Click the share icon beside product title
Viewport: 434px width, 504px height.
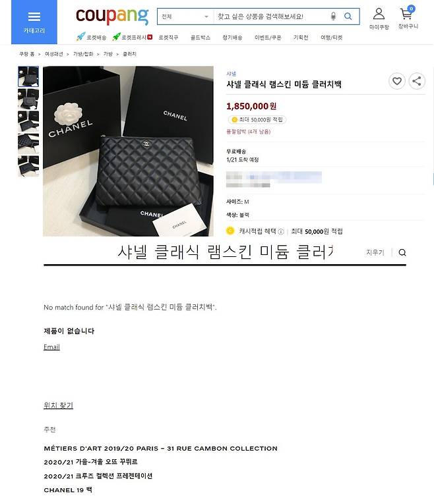tap(417, 81)
